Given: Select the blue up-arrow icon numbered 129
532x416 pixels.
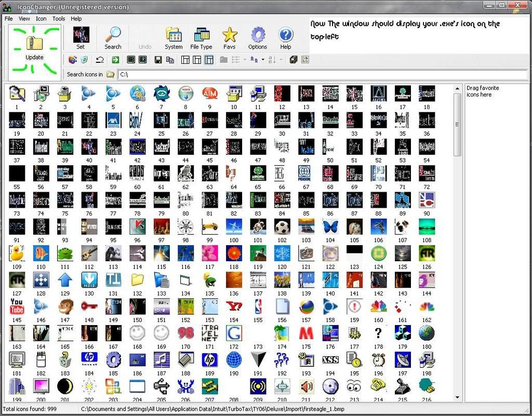Looking at the screenshot, I should point(65,280).
